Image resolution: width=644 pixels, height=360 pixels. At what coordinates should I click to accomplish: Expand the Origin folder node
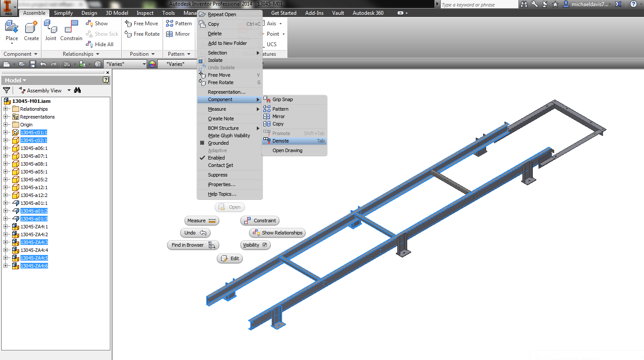(6, 125)
